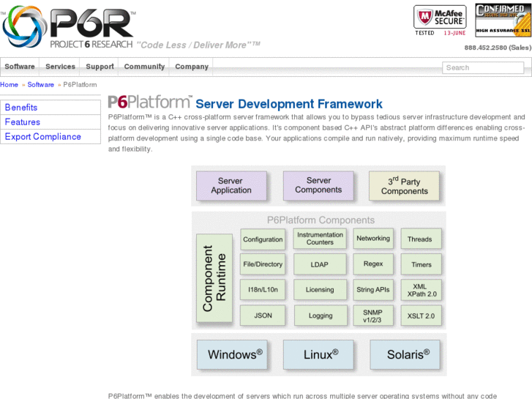Click inside the Search field
Image resolution: width=532 pixels, height=399 pixels.
pyautogui.click(x=483, y=67)
